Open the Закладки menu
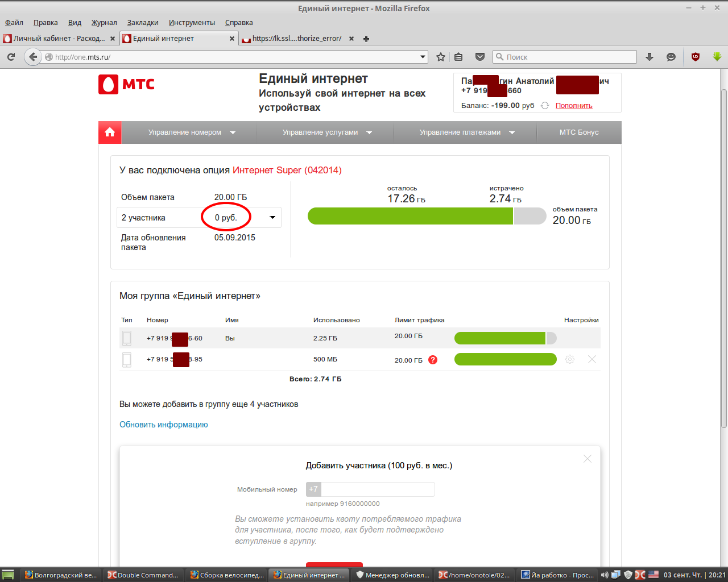This screenshot has width=728, height=582. click(143, 23)
